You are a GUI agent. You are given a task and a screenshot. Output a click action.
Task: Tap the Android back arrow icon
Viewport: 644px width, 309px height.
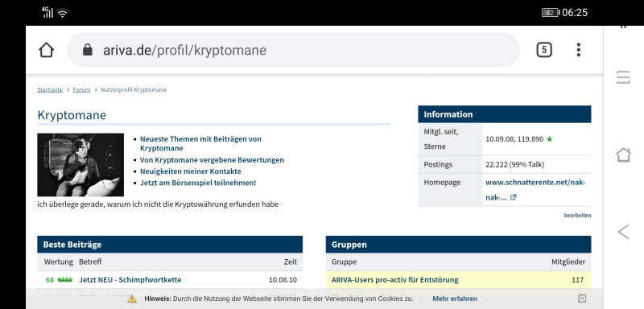click(623, 232)
